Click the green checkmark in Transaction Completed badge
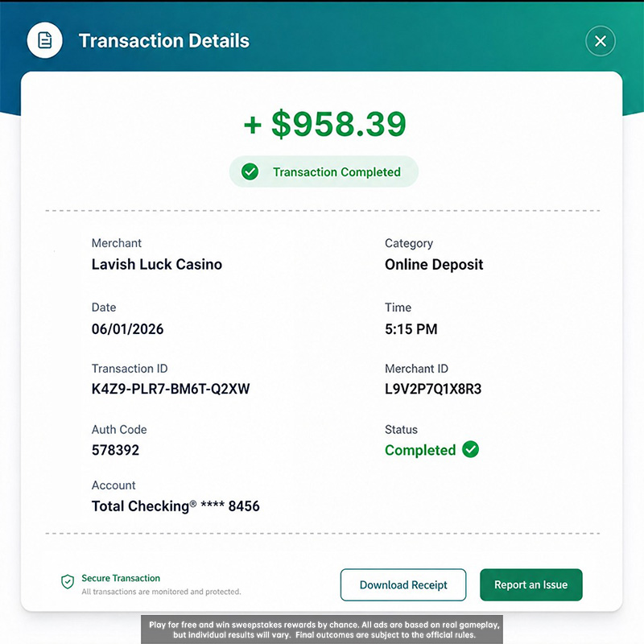The image size is (644, 644). point(250,171)
